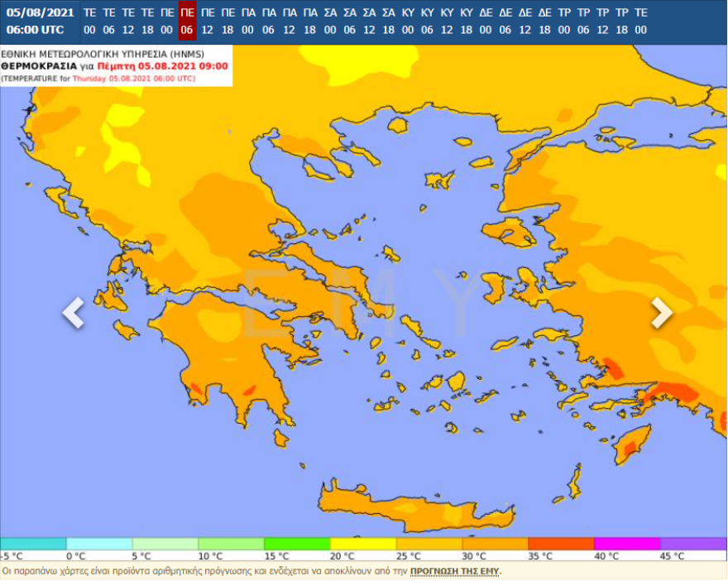The width and height of the screenshot is (728, 581).
Task: Select the last ΤΕ 00 time step
Action: [x=641, y=22]
